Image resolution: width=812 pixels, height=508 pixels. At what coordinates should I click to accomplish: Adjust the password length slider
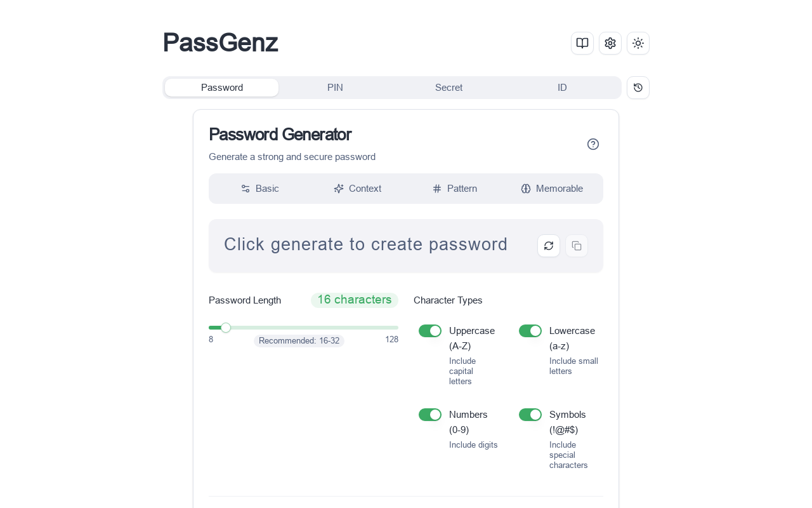(226, 328)
